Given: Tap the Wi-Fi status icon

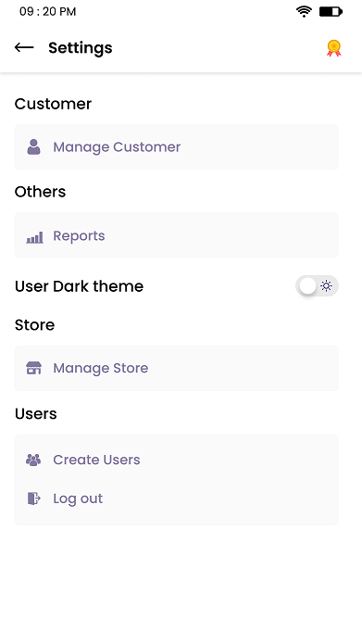Looking at the screenshot, I should (x=304, y=11).
